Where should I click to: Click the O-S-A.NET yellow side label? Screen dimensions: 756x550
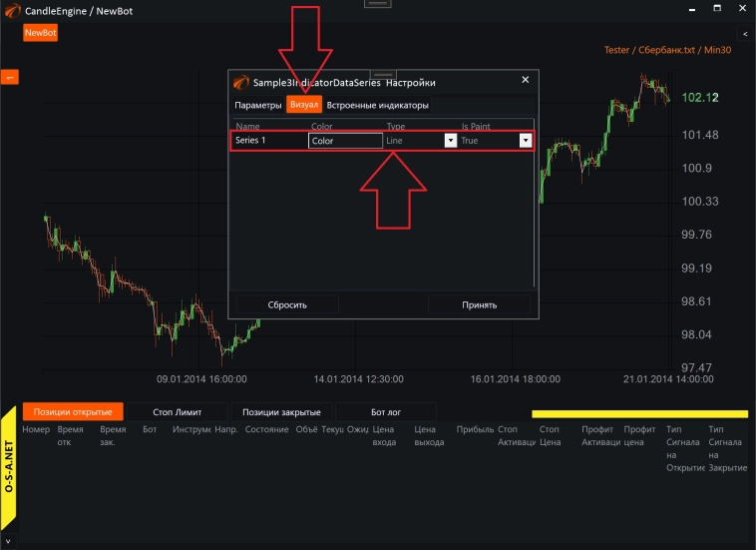(x=9, y=467)
